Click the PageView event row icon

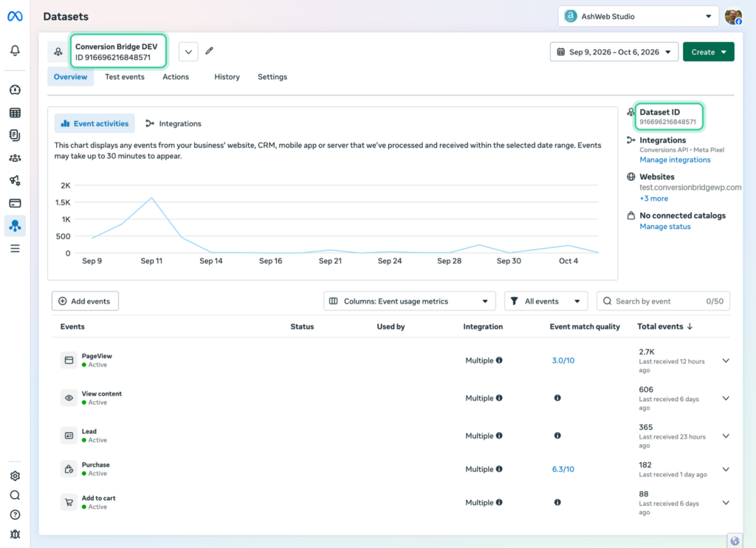[x=69, y=360]
